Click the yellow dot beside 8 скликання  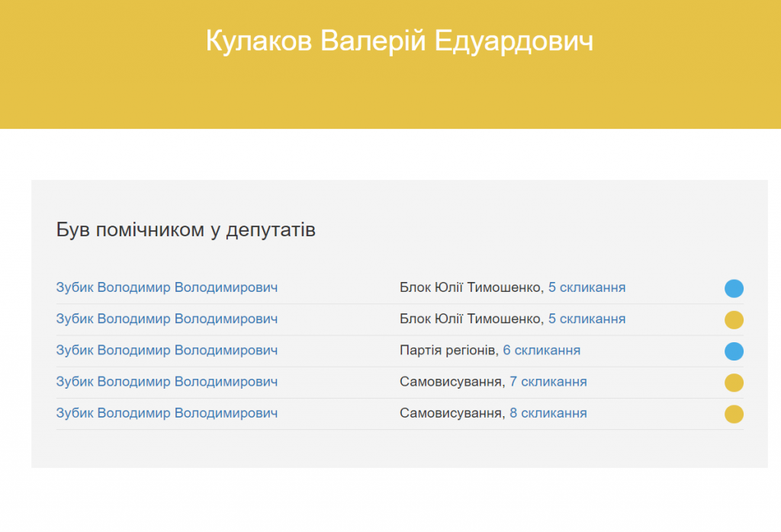click(734, 414)
